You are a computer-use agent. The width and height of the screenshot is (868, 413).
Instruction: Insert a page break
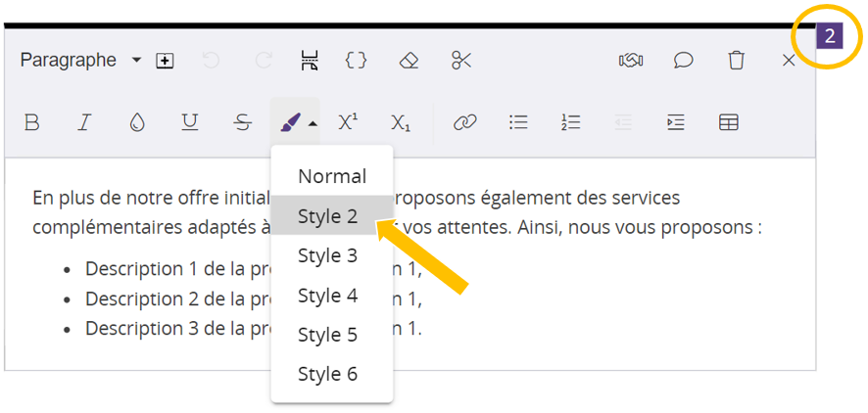point(310,61)
